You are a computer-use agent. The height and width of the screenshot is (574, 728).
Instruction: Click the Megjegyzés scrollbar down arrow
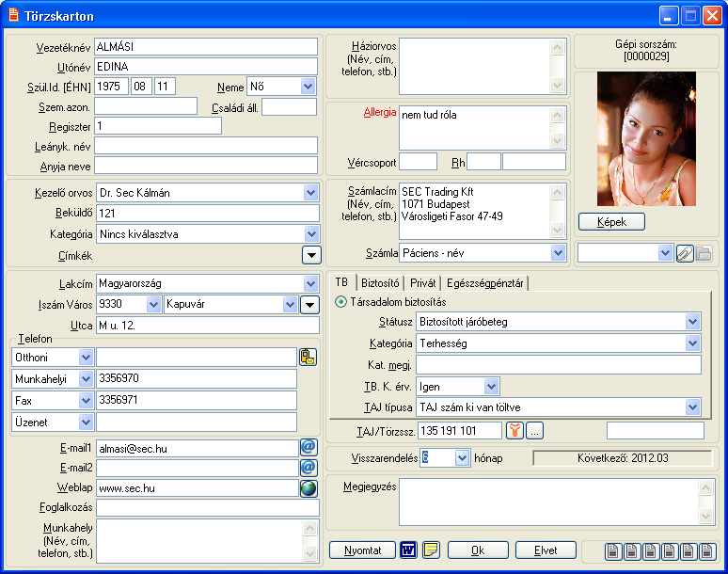pyautogui.click(x=705, y=516)
